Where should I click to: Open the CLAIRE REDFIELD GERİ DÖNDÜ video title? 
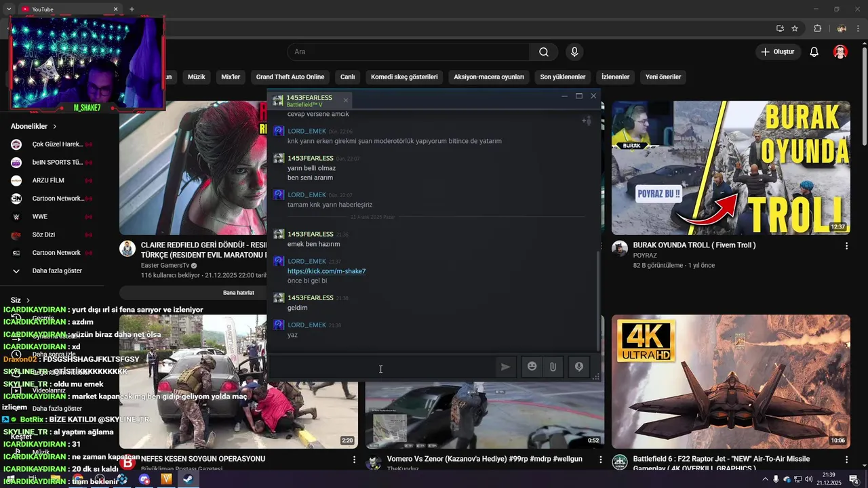[203, 250]
